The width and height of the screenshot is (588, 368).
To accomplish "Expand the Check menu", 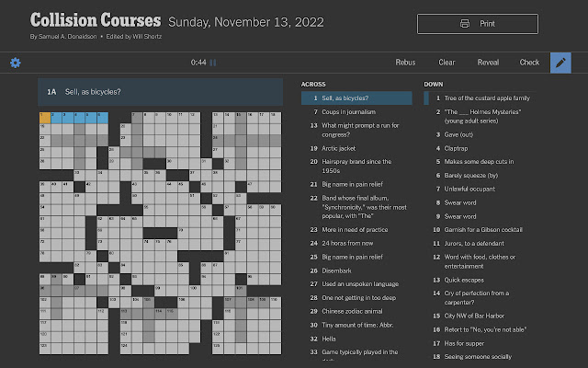I will point(529,63).
